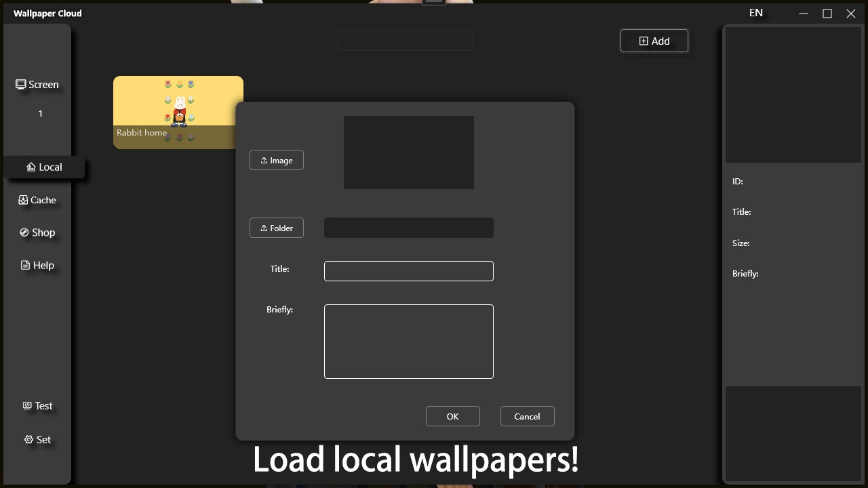
Task: Click the upload Image button
Action: pyautogui.click(x=276, y=160)
